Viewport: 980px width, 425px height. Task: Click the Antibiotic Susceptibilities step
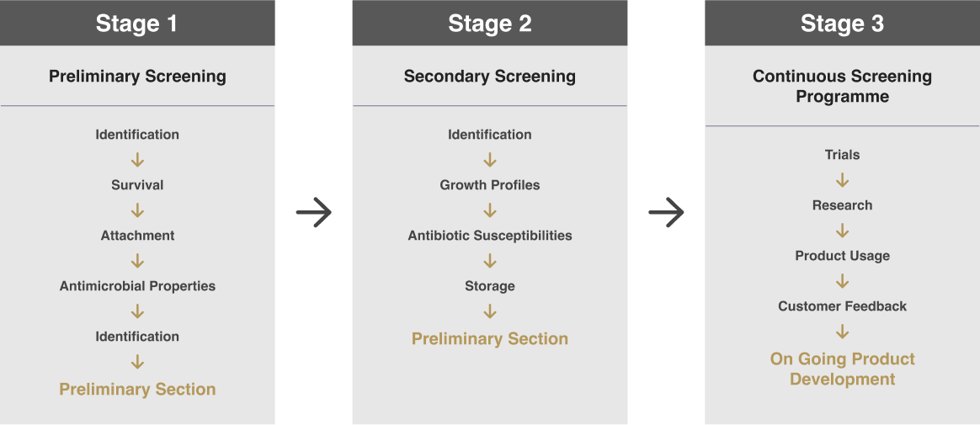(x=490, y=236)
